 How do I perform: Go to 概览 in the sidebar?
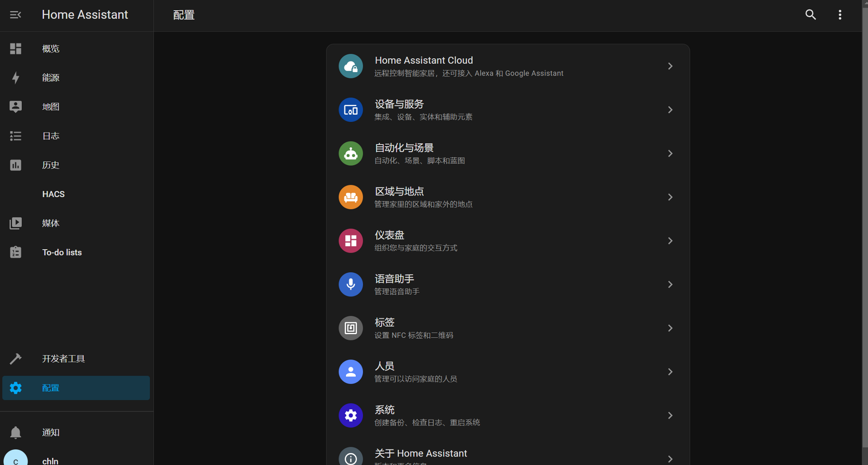(x=76, y=49)
